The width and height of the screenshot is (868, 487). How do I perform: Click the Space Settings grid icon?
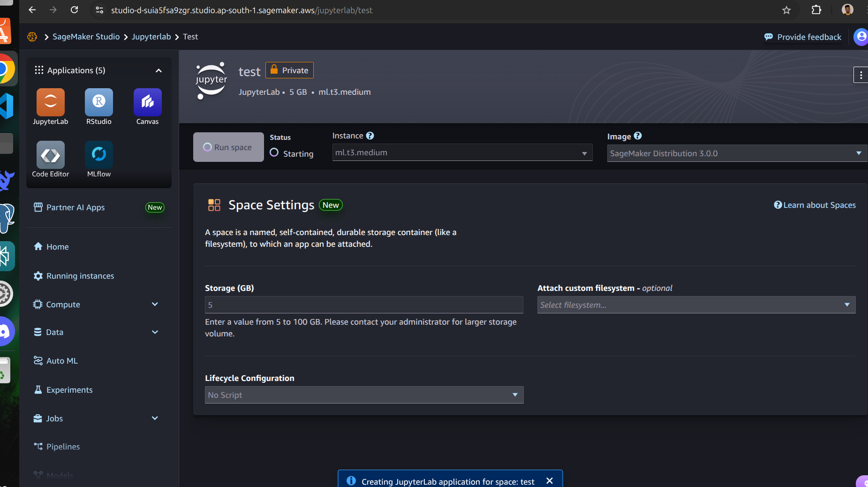tap(214, 205)
